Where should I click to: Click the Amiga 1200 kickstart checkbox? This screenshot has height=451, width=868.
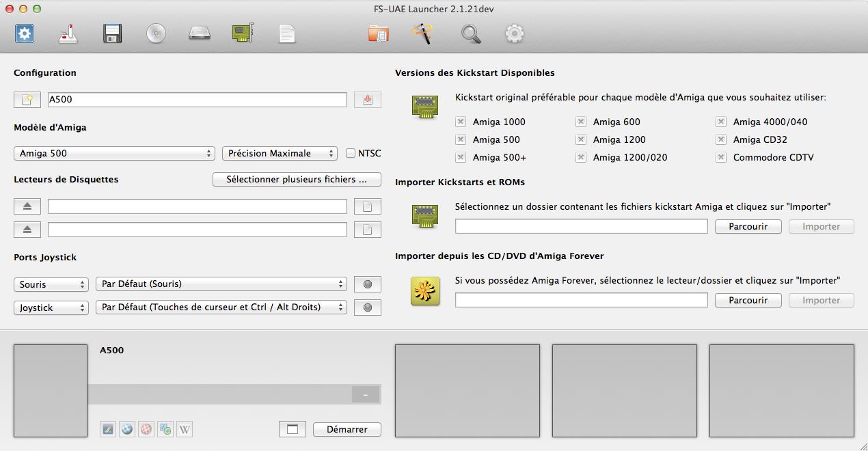tap(581, 139)
